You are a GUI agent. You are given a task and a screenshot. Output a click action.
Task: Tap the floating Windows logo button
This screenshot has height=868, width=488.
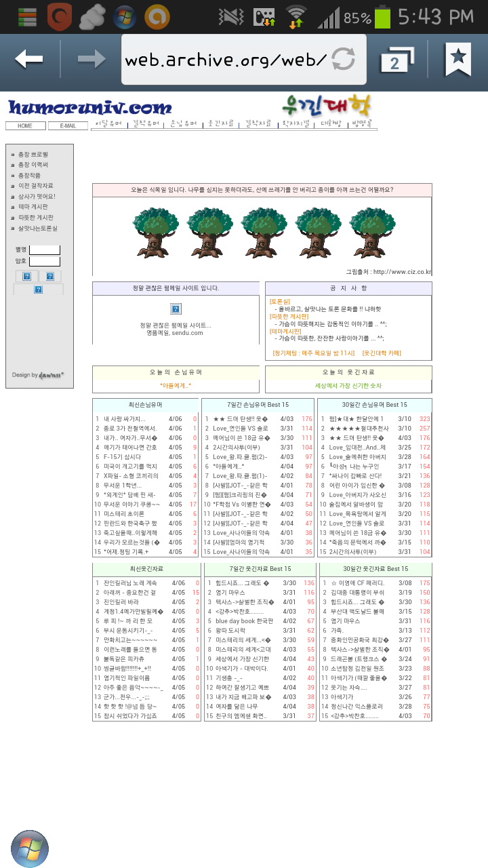[30, 848]
